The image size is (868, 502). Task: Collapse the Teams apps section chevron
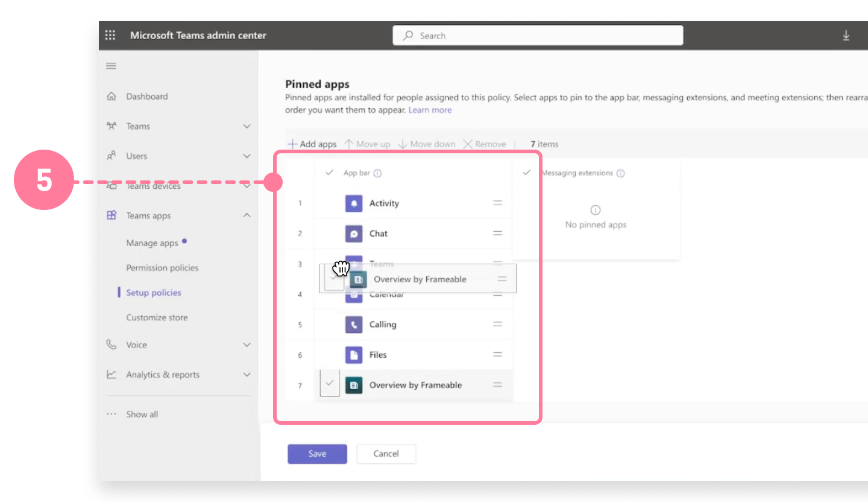tap(247, 215)
